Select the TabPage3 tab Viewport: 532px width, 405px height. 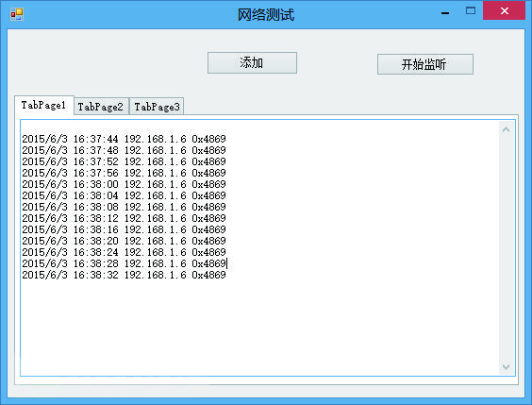pos(157,107)
